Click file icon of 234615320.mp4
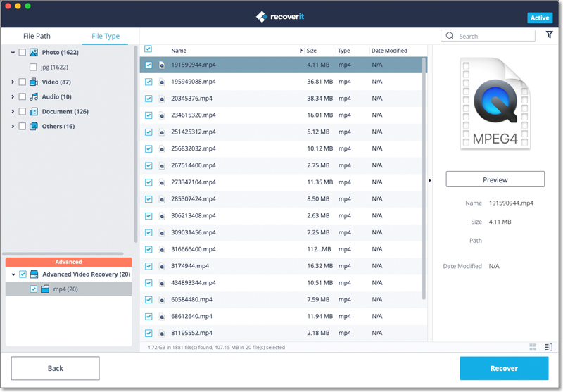This screenshot has height=392, width=563. click(x=162, y=115)
